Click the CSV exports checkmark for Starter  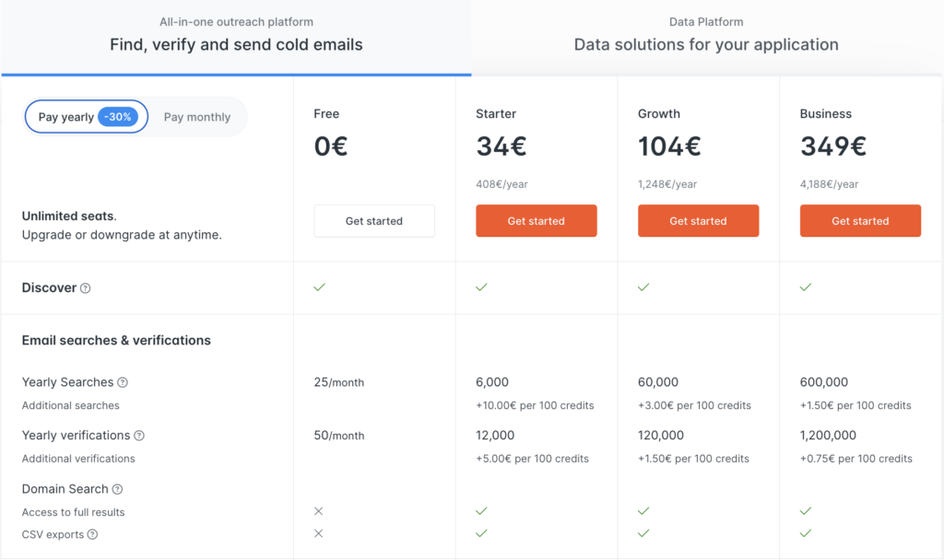point(481,533)
